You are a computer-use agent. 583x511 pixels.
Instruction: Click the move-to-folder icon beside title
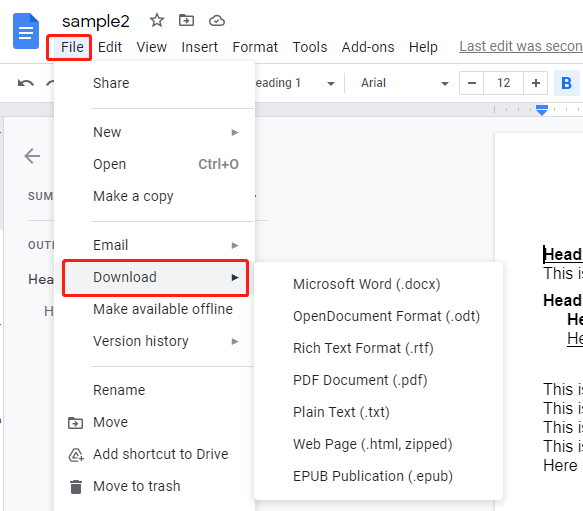click(x=186, y=20)
